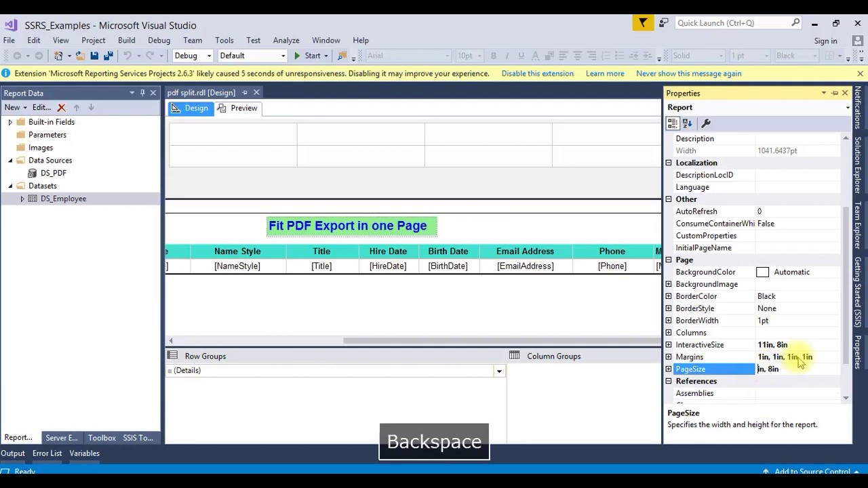The height and width of the screenshot is (488, 868).
Task: Click Disable this extension link
Action: tap(537, 73)
